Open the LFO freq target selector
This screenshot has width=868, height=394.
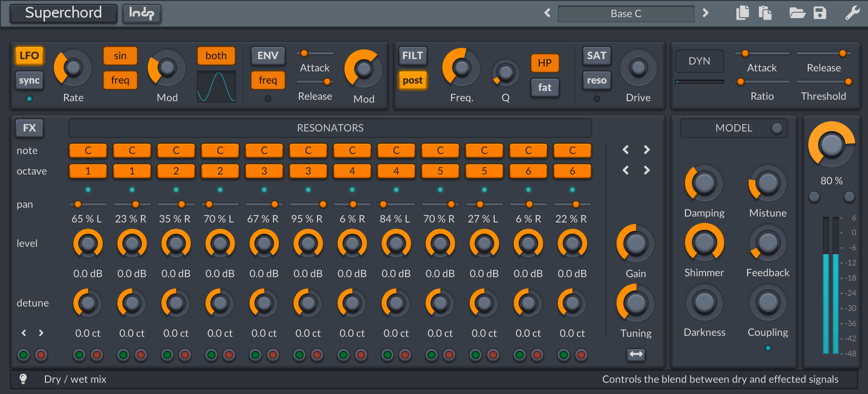120,80
